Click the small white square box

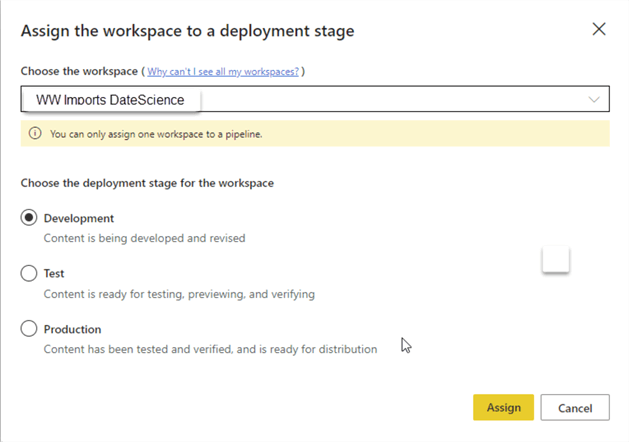coord(556,260)
